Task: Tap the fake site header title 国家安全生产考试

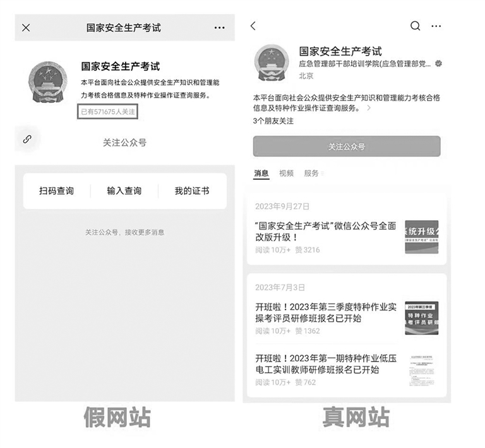Action: click(x=123, y=28)
